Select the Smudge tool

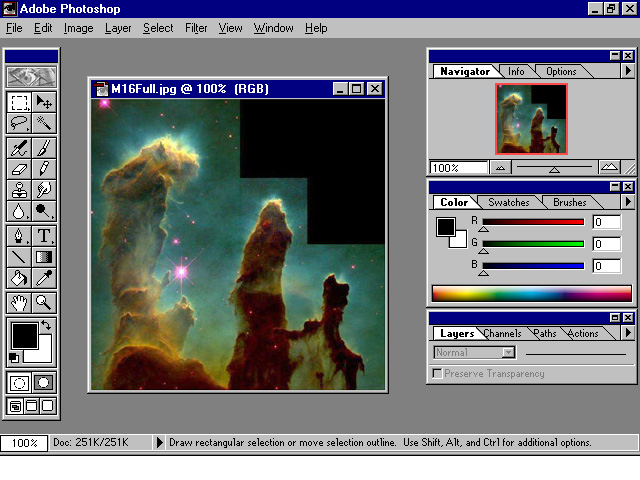tap(44, 190)
